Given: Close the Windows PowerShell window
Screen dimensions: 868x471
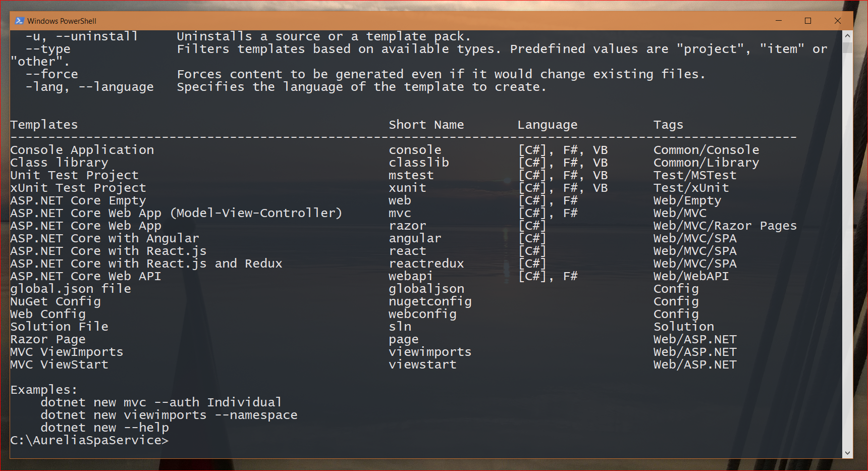Looking at the screenshot, I should point(838,21).
